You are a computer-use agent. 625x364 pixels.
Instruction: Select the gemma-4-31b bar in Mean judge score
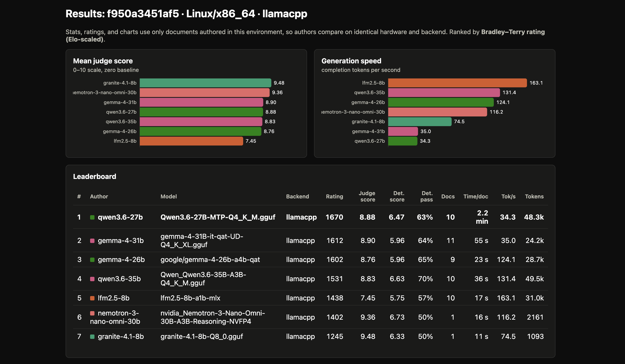coord(201,102)
